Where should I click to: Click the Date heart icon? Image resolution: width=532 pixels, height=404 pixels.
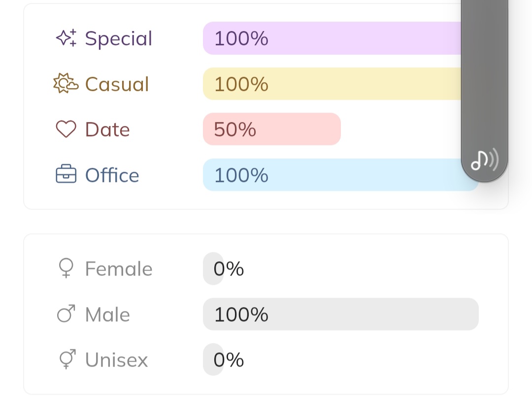click(x=66, y=129)
